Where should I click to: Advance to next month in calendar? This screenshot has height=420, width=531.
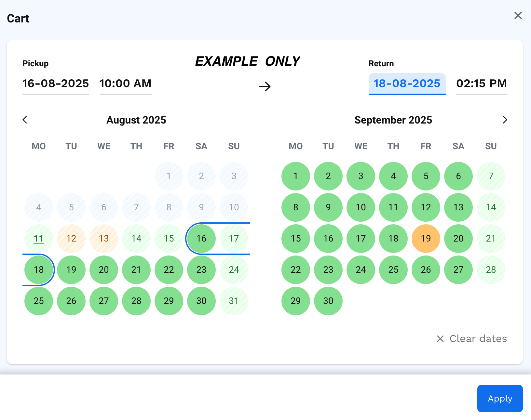coord(505,120)
